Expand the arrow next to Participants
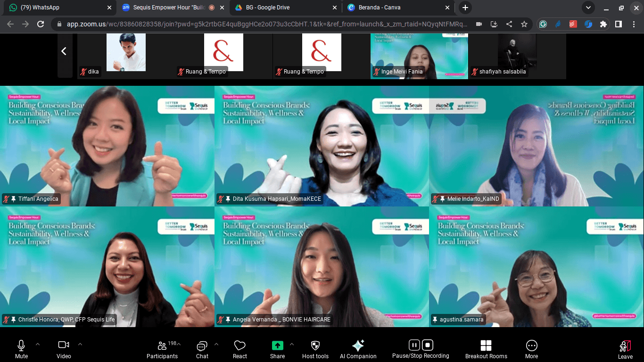The image size is (644, 362). [x=179, y=344]
